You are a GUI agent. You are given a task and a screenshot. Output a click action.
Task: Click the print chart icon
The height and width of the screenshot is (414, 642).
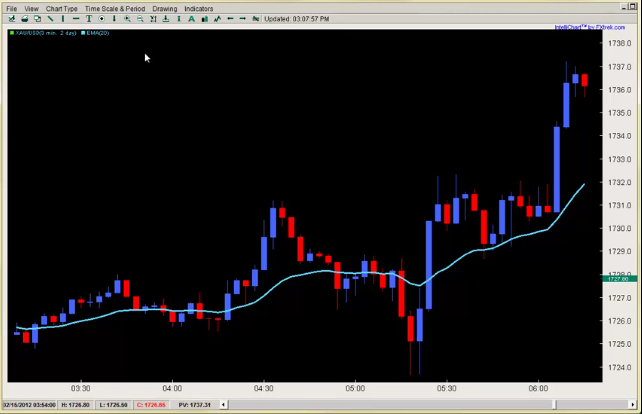24,18
